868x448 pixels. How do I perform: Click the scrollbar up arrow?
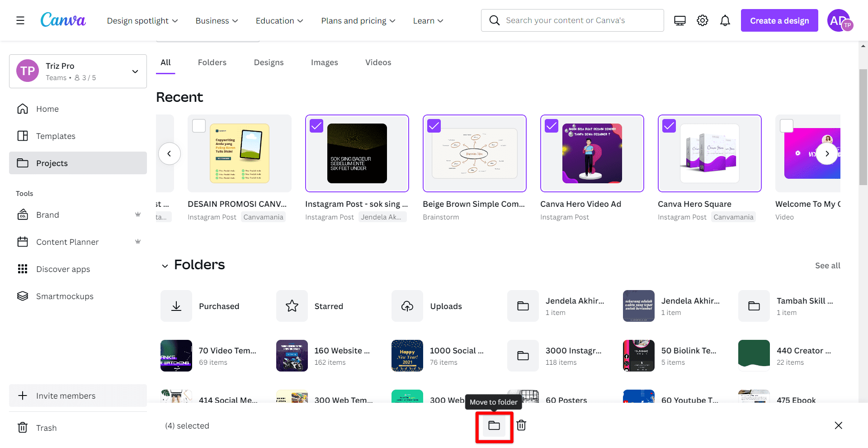(x=863, y=46)
